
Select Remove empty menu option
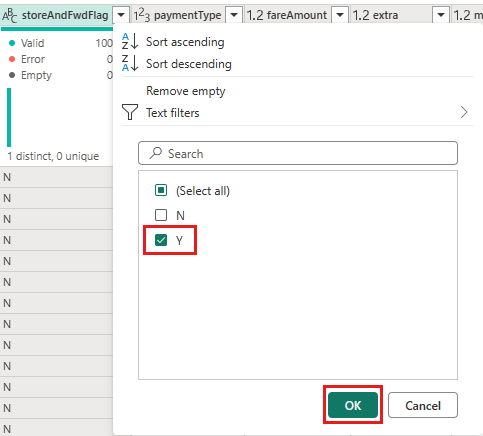coord(186,91)
